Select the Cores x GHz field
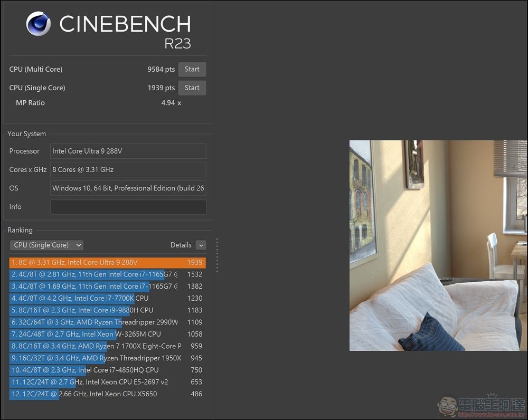Screen dimensions: 528x420 [128, 169]
